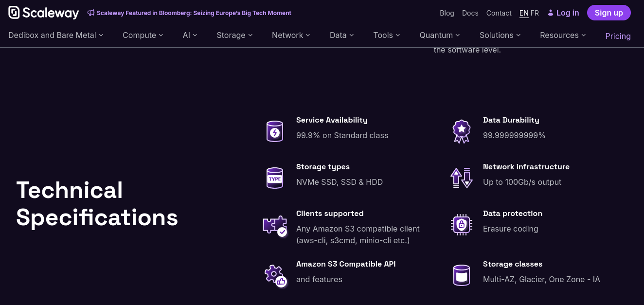Image resolution: width=644 pixels, height=305 pixels.
Task: Click the 'the software level.' text
Action: 467,50
